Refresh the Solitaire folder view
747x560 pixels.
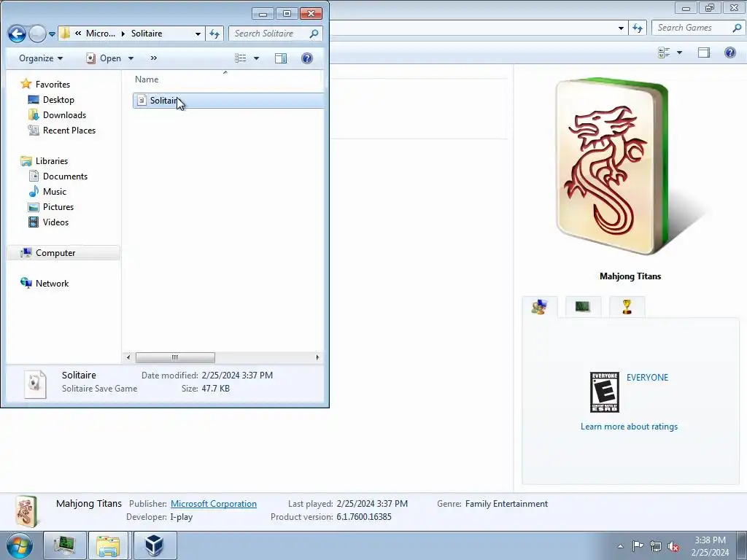pos(214,34)
